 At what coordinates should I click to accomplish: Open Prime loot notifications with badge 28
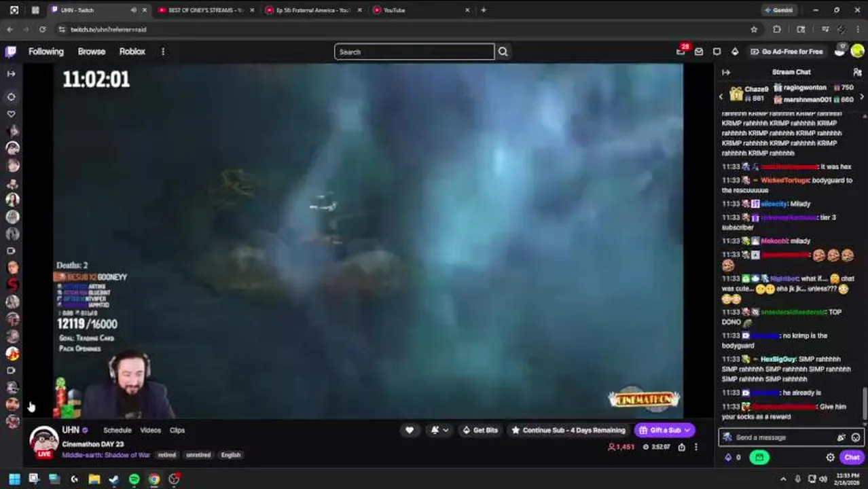click(681, 52)
